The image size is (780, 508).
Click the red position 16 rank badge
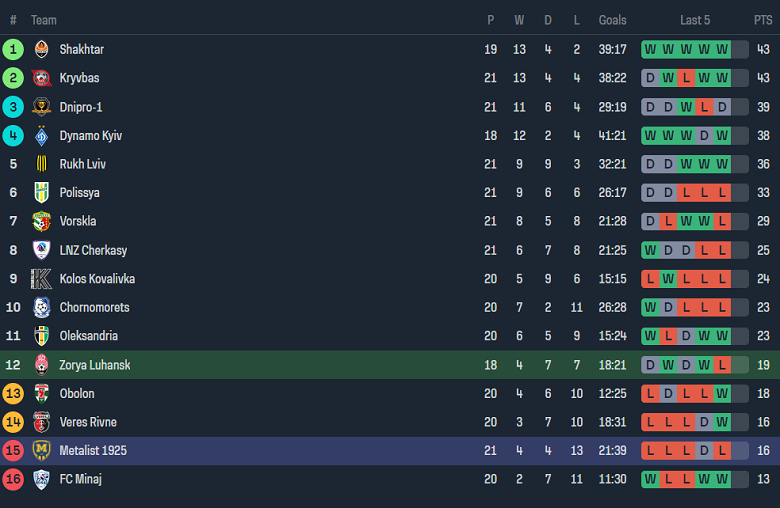click(13, 479)
